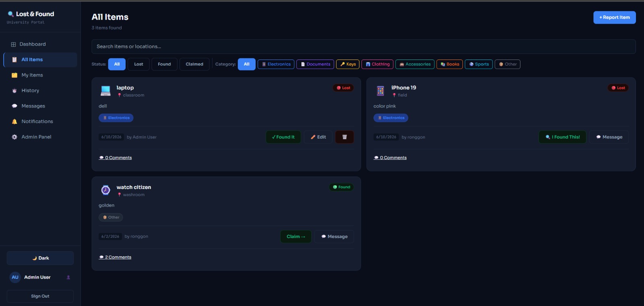Open the Admin Panel menu item
The image size is (644, 306).
point(40,137)
